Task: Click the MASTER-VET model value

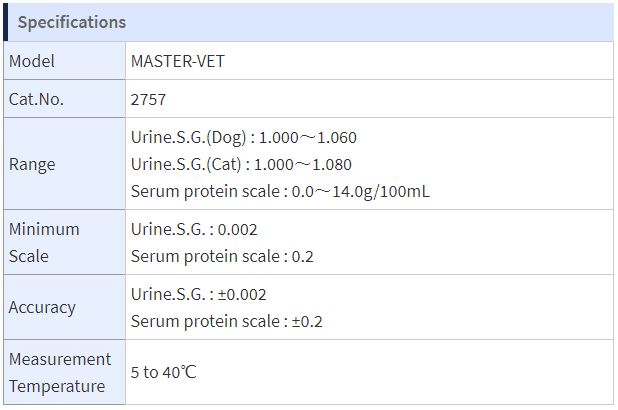Action: (178, 61)
